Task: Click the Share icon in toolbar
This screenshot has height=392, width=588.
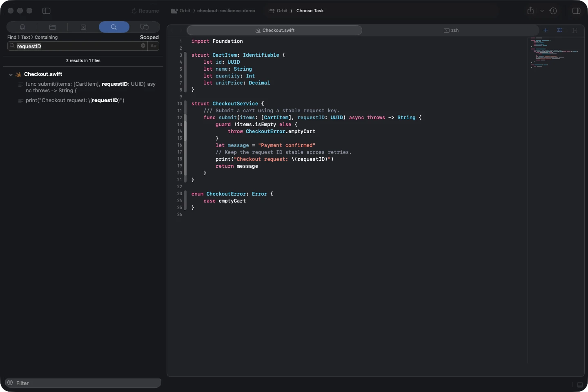Action: [530, 11]
